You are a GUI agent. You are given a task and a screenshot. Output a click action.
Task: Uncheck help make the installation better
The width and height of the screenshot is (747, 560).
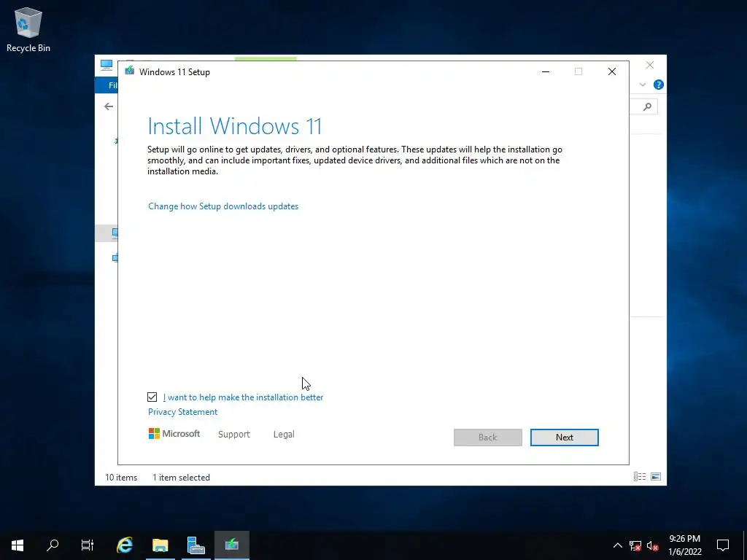(152, 397)
